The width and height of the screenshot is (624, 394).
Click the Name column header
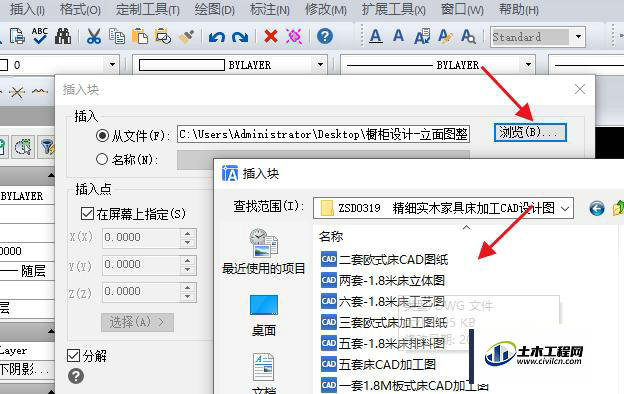coord(331,237)
